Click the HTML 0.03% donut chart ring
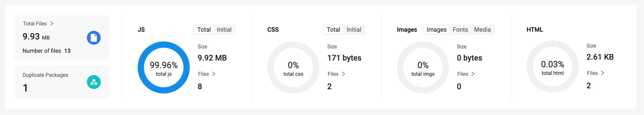 (553, 66)
